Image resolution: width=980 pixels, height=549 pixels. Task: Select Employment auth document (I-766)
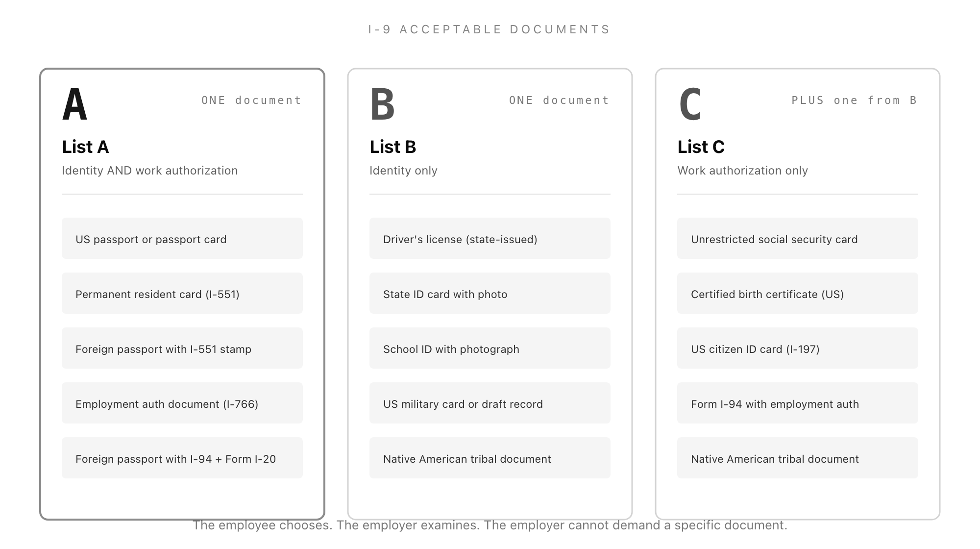(182, 403)
